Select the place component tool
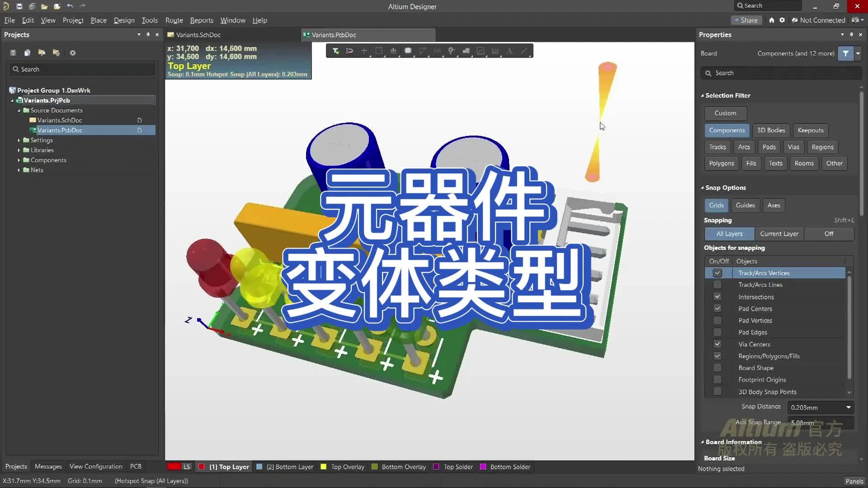The width and height of the screenshot is (868, 488). pyautogui.click(x=408, y=51)
